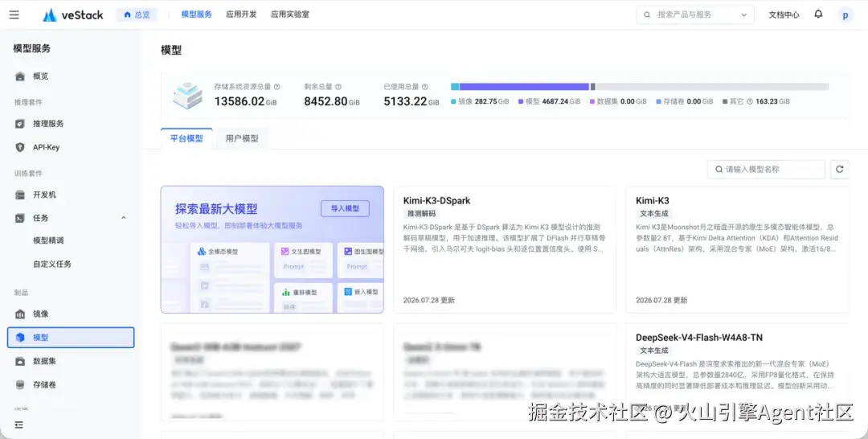Switch to 用户模型 tab
Viewport: 868px width, 439px height.
coord(241,138)
